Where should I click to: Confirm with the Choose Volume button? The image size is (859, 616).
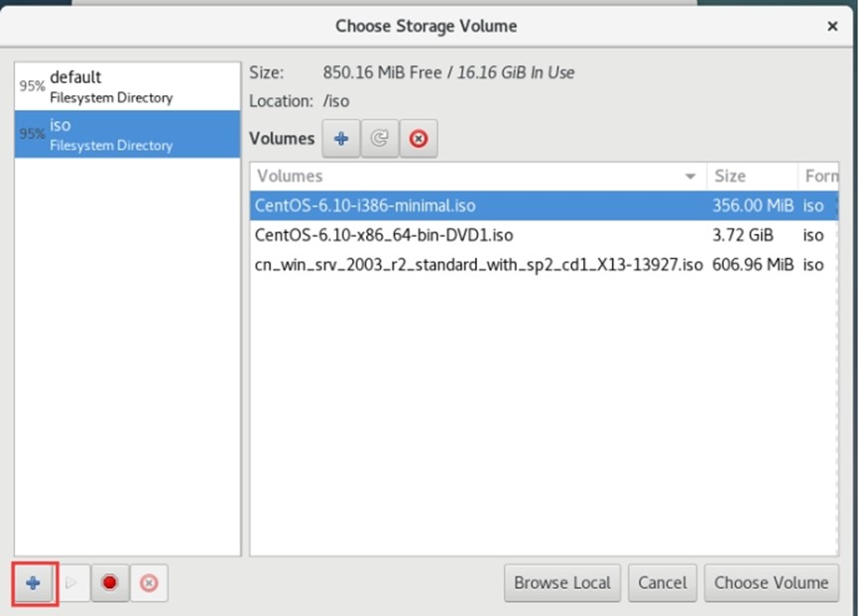click(x=772, y=583)
